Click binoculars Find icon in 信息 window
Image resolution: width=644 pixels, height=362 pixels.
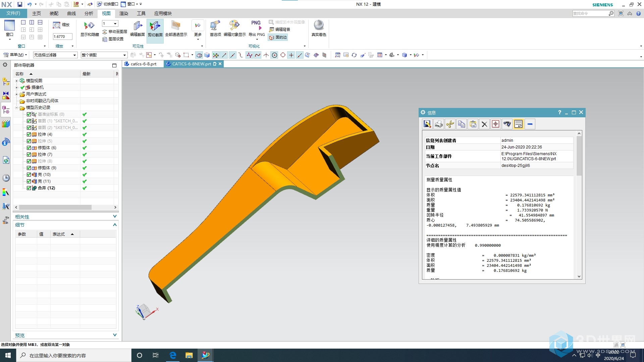507,124
